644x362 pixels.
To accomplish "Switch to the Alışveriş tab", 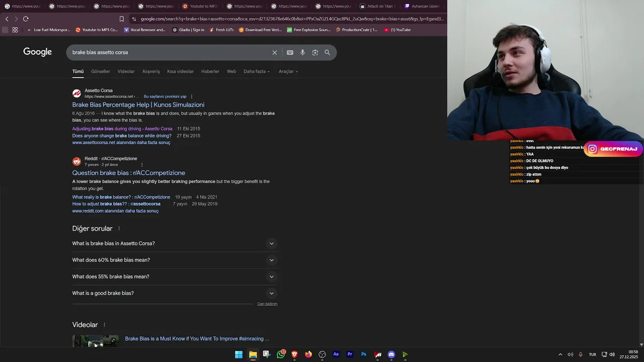I will [x=151, y=71].
